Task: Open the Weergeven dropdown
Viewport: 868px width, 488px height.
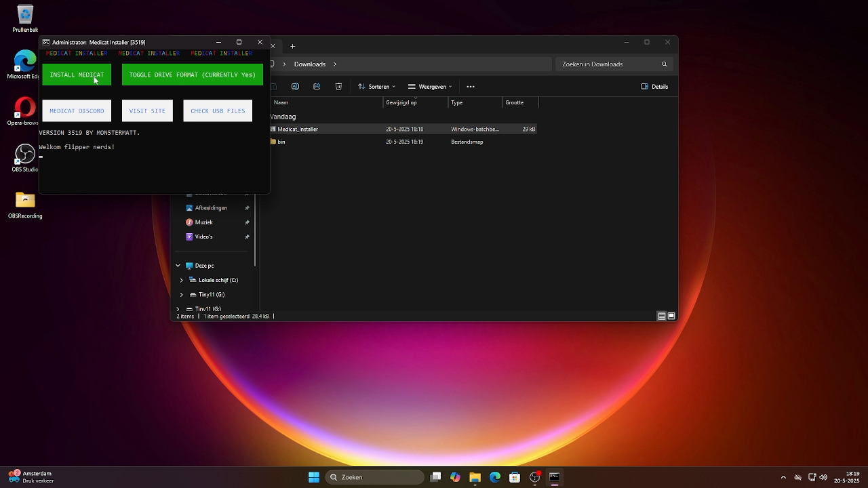Action: (x=430, y=87)
